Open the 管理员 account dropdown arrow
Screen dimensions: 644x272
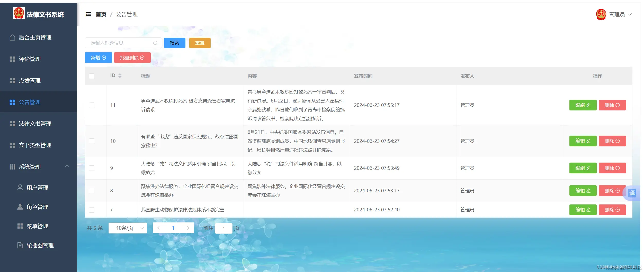(x=630, y=14)
